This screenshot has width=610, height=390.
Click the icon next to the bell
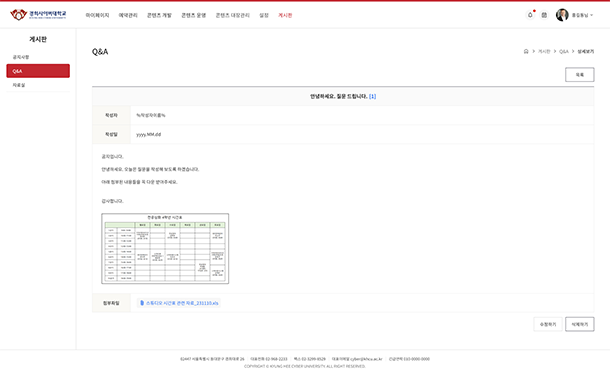click(x=544, y=15)
